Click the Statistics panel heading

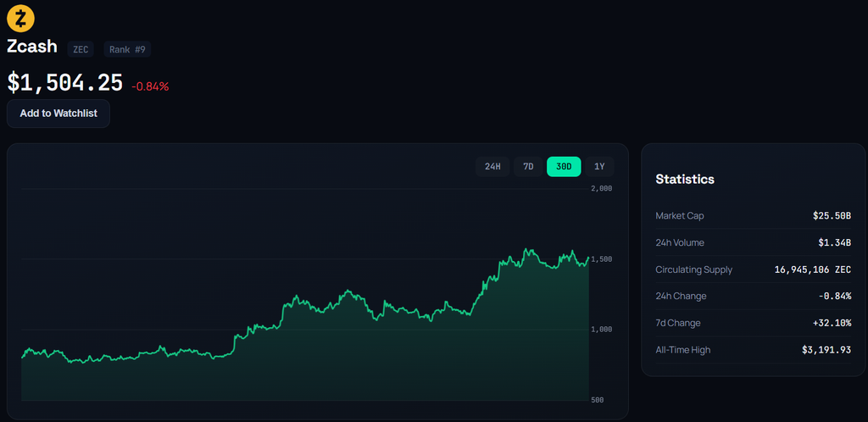tap(685, 179)
